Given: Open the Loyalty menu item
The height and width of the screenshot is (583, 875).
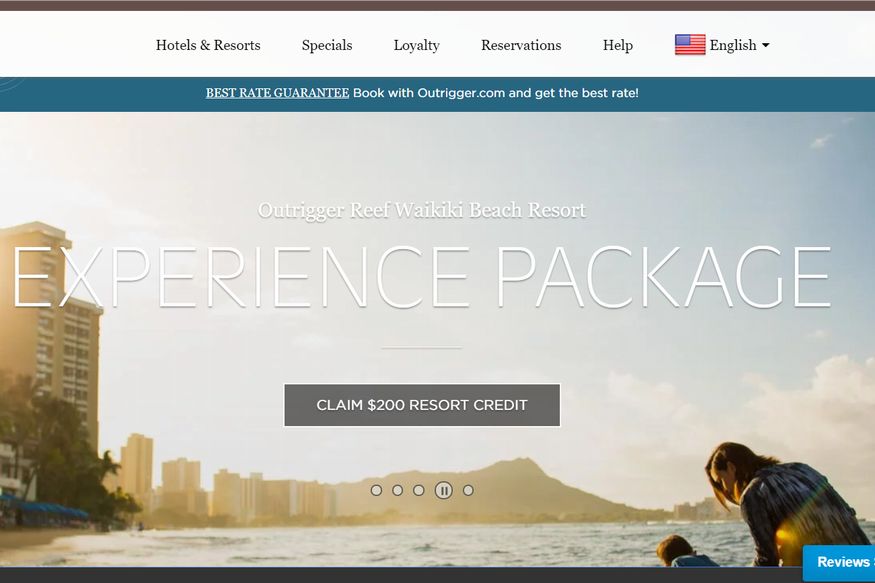Looking at the screenshot, I should pos(417,45).
